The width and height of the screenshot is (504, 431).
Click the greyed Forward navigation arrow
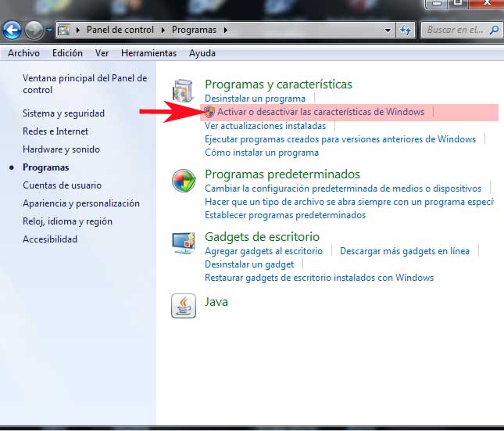(34, 31)
